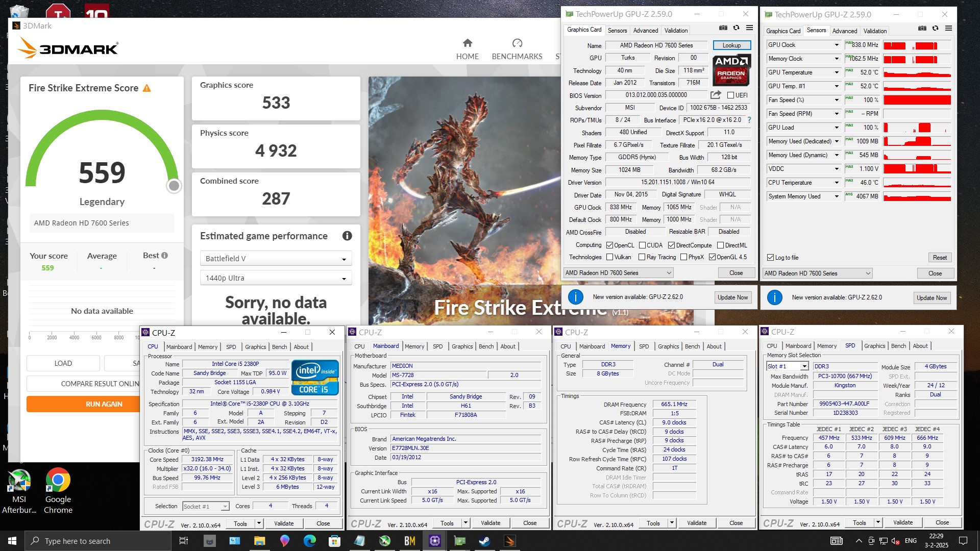This screenshot has height=551, width=980.
Task: Click the Intel Core i5 logo in CPU-Z
Action: click(x=315, y=378)
